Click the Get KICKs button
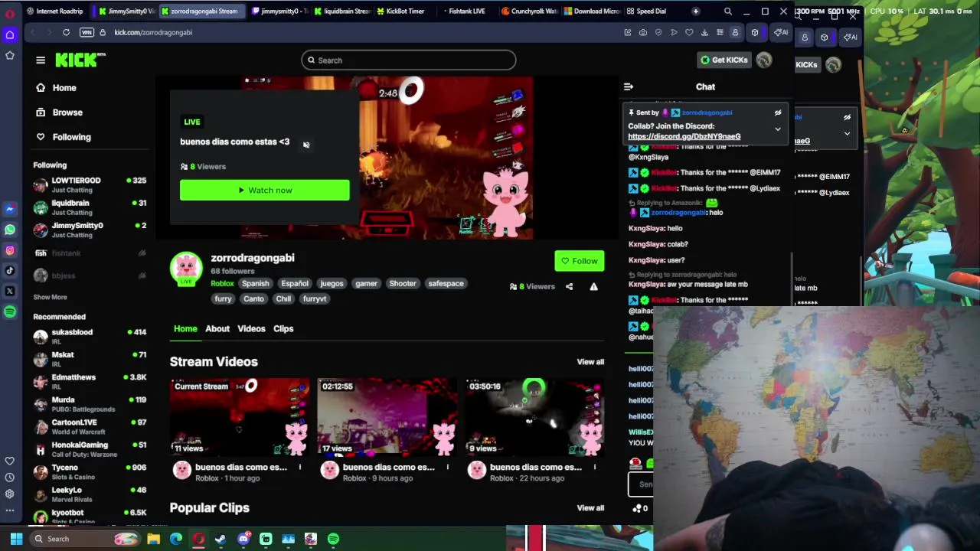The height and width of the screenshot is (551, 980). (x=724, y=60)
